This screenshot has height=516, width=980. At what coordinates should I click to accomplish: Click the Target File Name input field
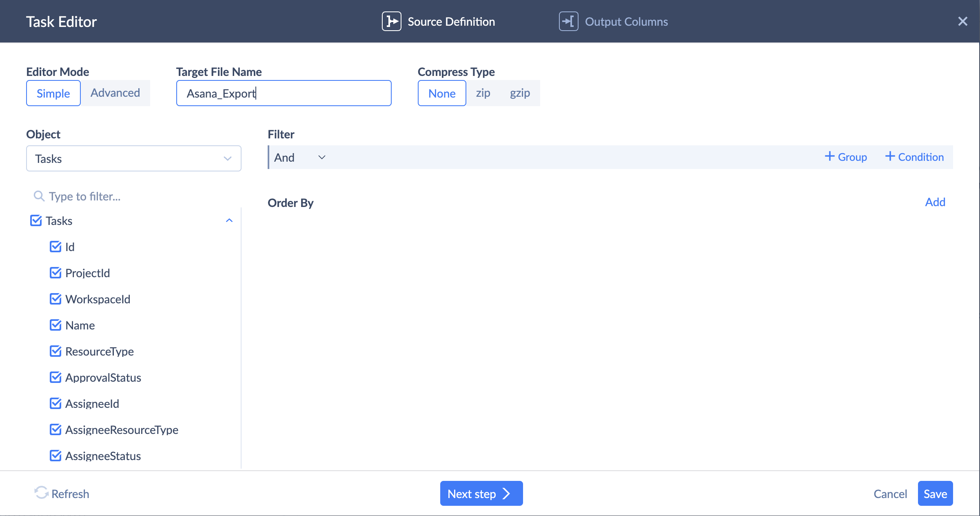coord(284,93)
